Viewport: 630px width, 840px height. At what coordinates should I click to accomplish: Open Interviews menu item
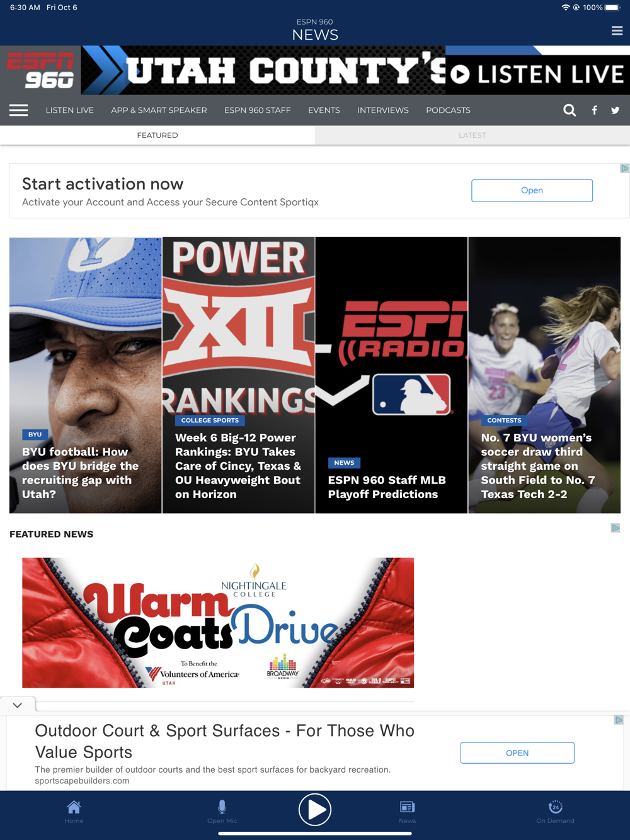383,110
